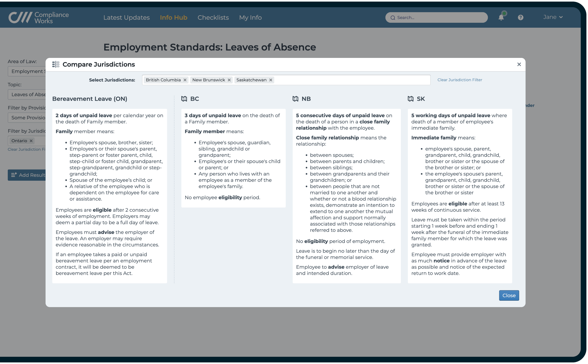
Task: Click the help question mark icon
Action: coord(520,17)
